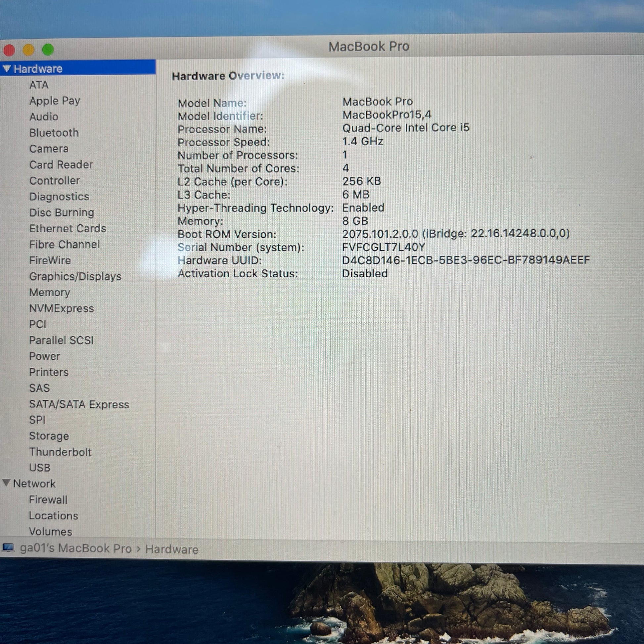The image size is (644, 644).
Task: Collapse the Hardware section triangle
Action: 7,69
